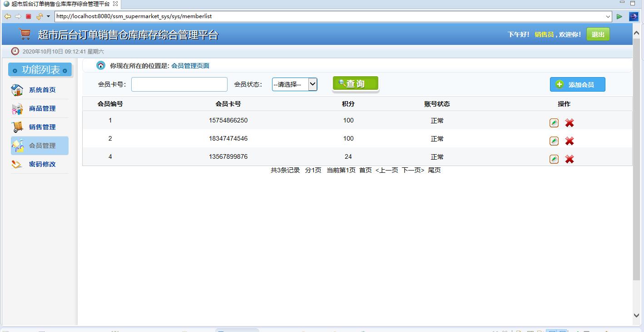Click the 查询 search button
This screenshot has height=332, width=644.
(356, 83)
